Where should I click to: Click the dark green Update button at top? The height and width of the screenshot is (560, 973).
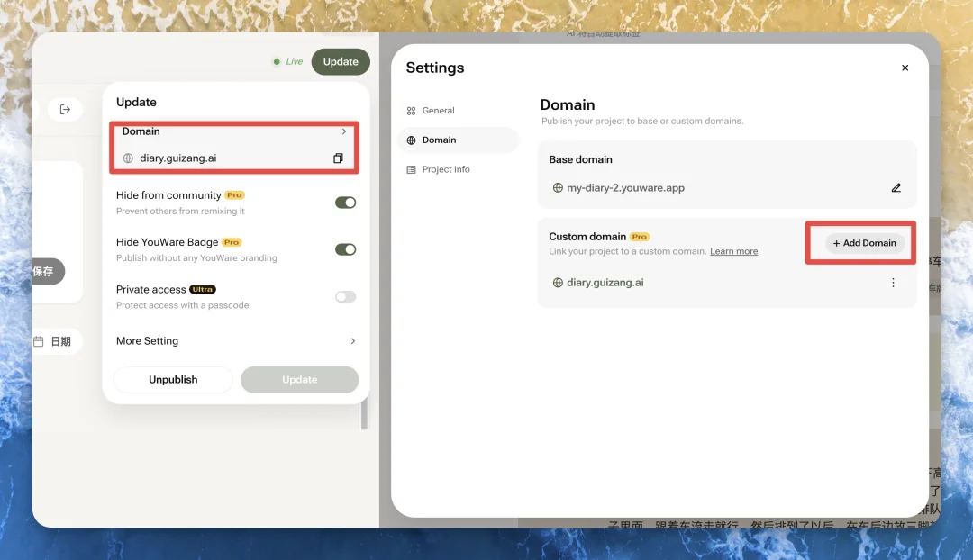(341, 62)
